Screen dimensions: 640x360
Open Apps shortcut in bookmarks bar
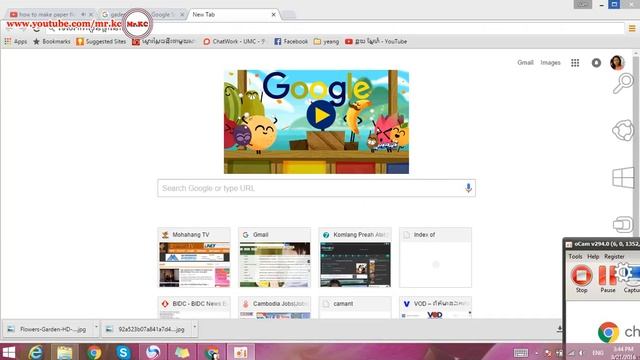pos(16,41)
